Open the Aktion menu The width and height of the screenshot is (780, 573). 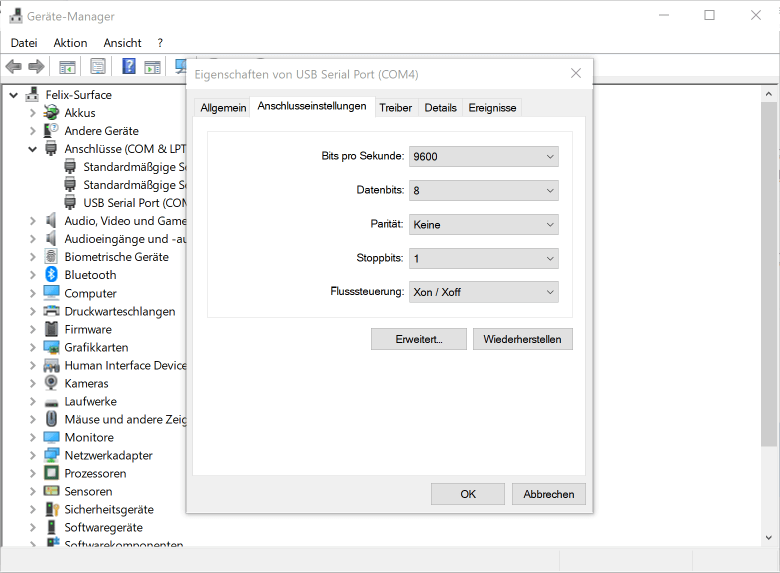[70, 43]
